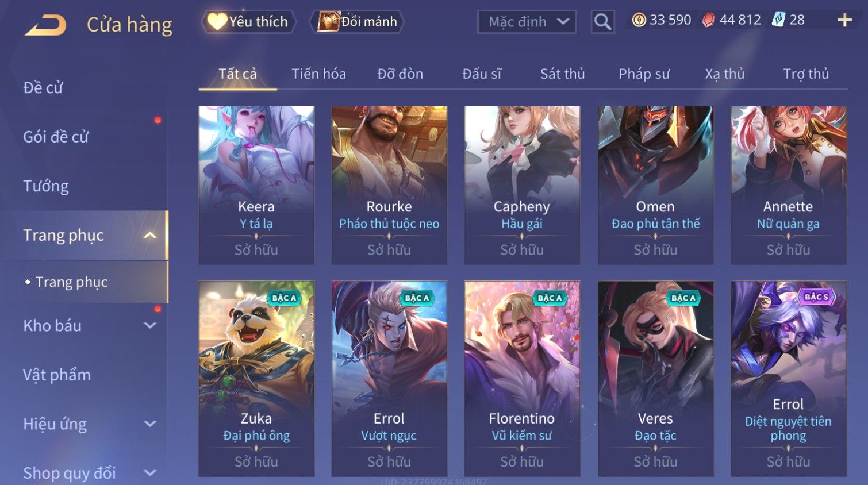Collapse the Trang phục sidebar section

(150, 235)
